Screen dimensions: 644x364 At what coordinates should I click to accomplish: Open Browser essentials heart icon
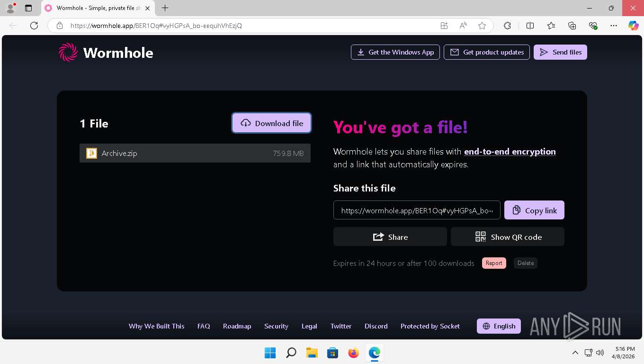593,26
